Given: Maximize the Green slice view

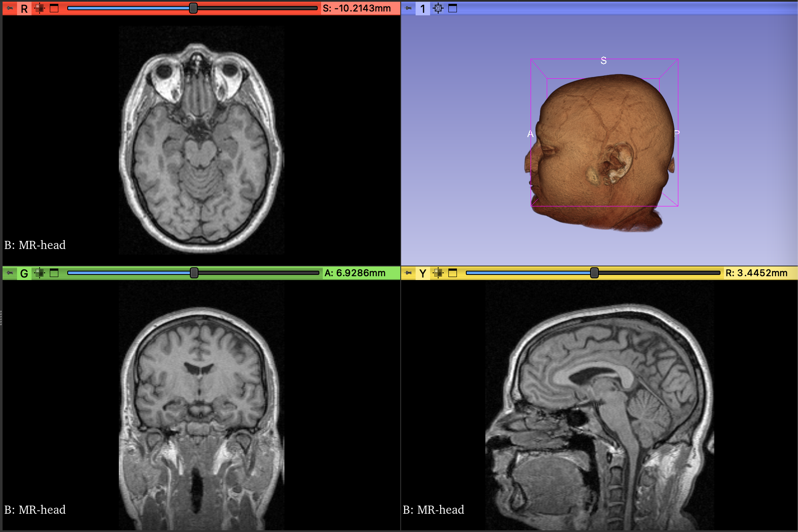Looking at the screenshot, I should (x=54, y=273).
